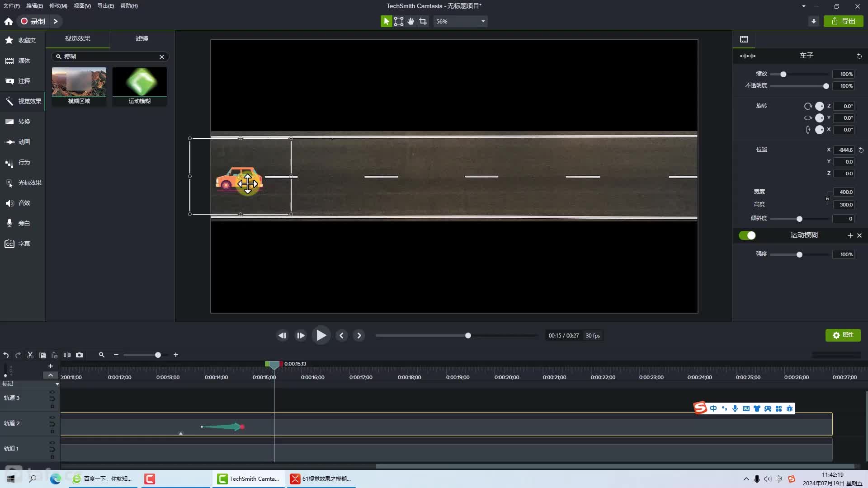Click the download arrow icon beside Export

click(x=814, y=21)
